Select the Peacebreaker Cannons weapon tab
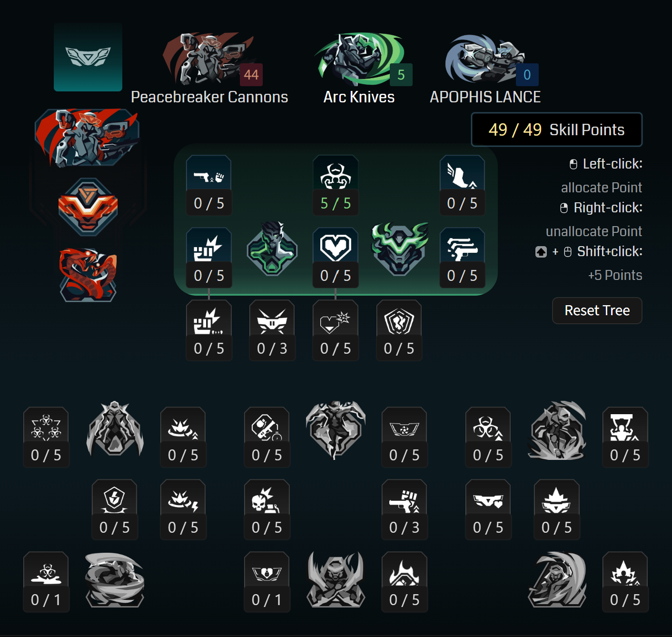The image size is (672, 637). 209,68
